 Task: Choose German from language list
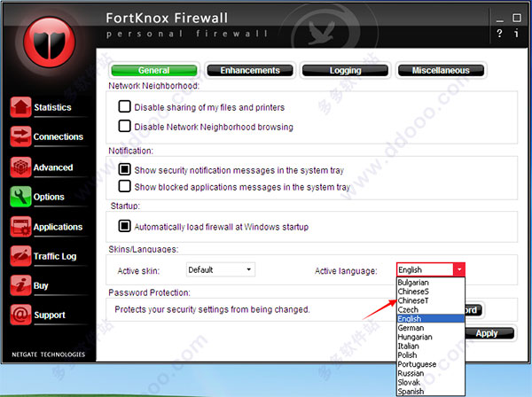(x=431, y=328)
